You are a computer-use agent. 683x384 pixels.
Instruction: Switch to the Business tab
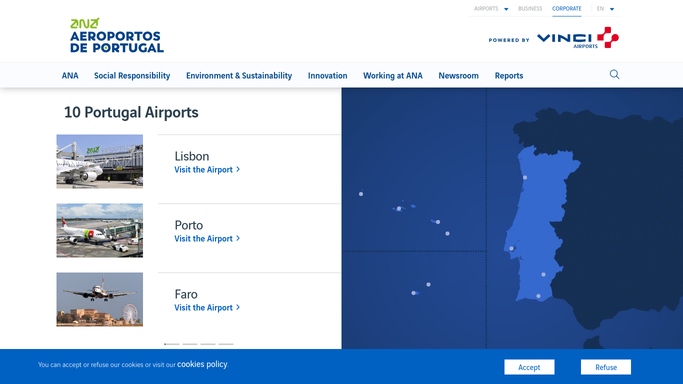click(x=530, y=9)
